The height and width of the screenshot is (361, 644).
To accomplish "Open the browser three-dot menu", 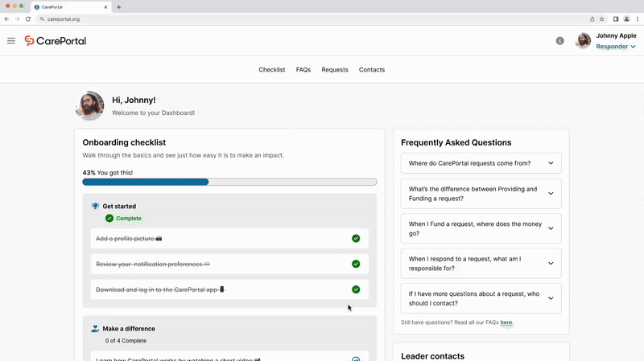I will (x=638, y=18).
